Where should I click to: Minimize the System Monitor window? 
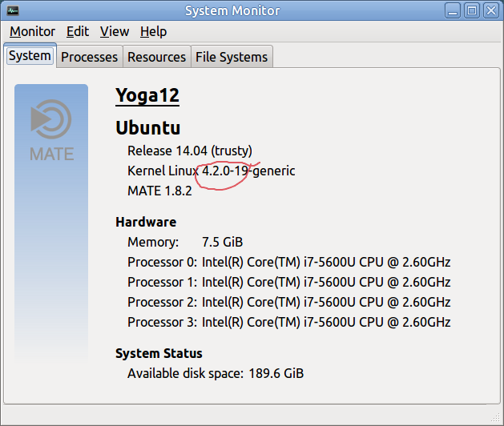(x=453, y=10)
